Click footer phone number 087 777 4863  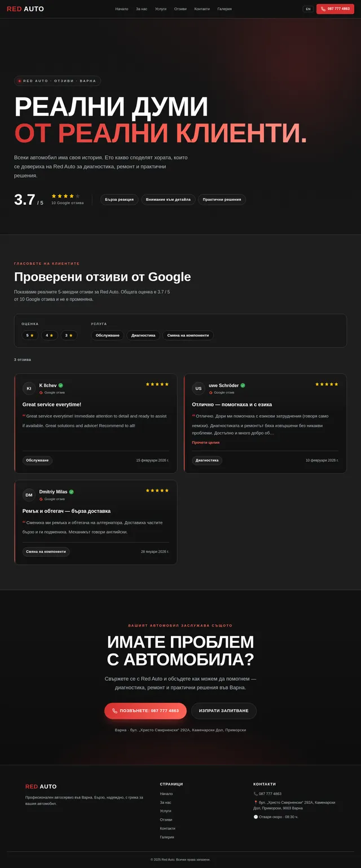(270, 794)
